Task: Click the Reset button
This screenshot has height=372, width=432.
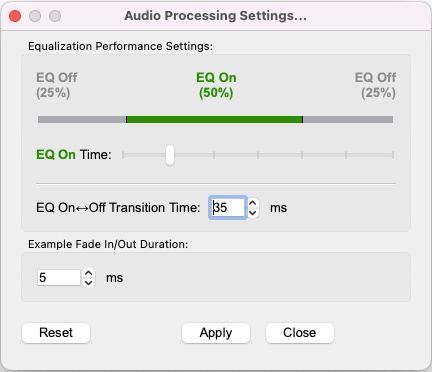Action: pos(56,333)
